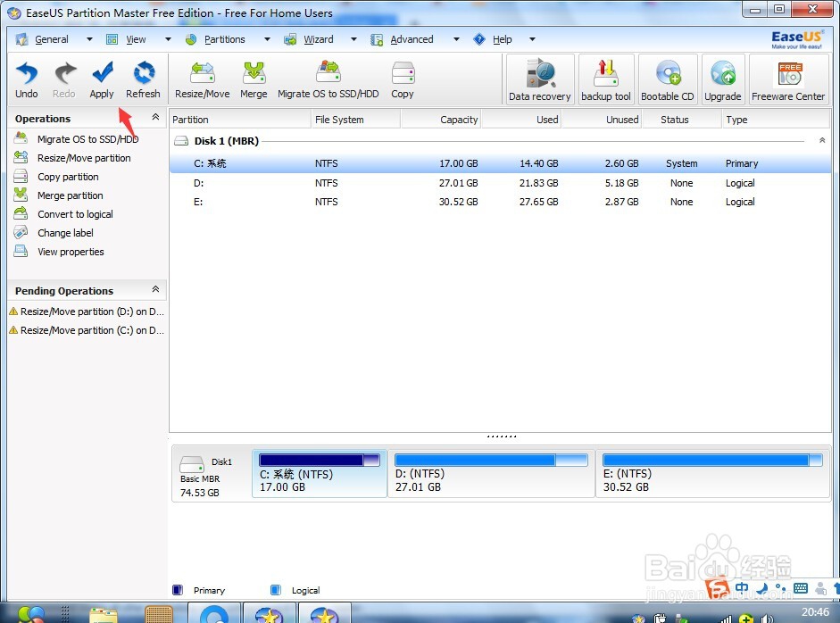The height and width of the screenshot is (623, 840).
Task: Collapse the Pending Operations panel
Action: (156, 289)
